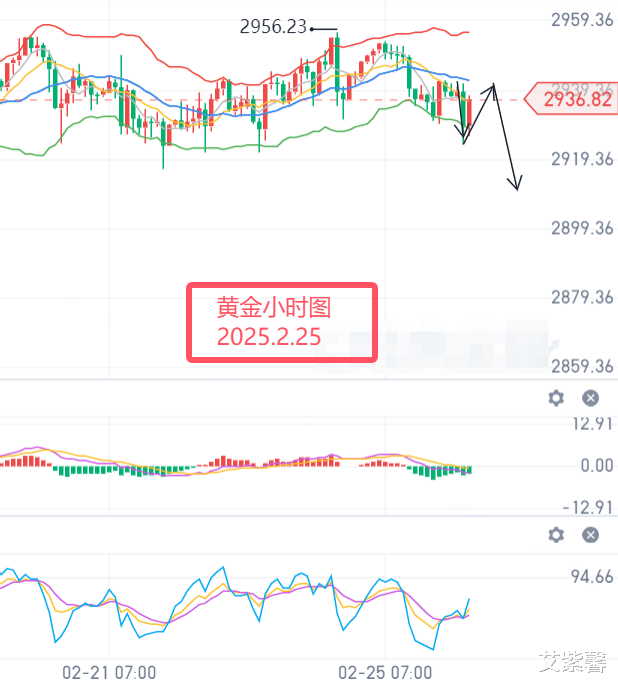The image size is (618, 688).
Task: Select the 02-21 07:00 time label
Action: click(108, 672)
